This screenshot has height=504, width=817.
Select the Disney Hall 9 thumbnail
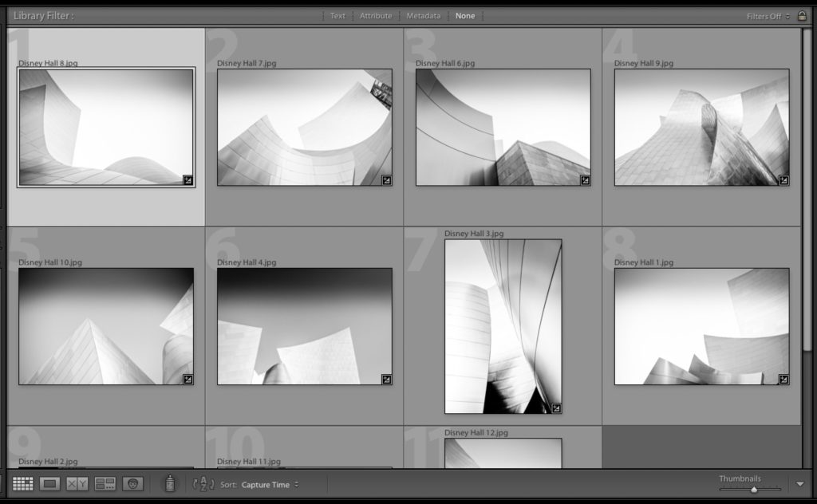[x=702, y=127]
